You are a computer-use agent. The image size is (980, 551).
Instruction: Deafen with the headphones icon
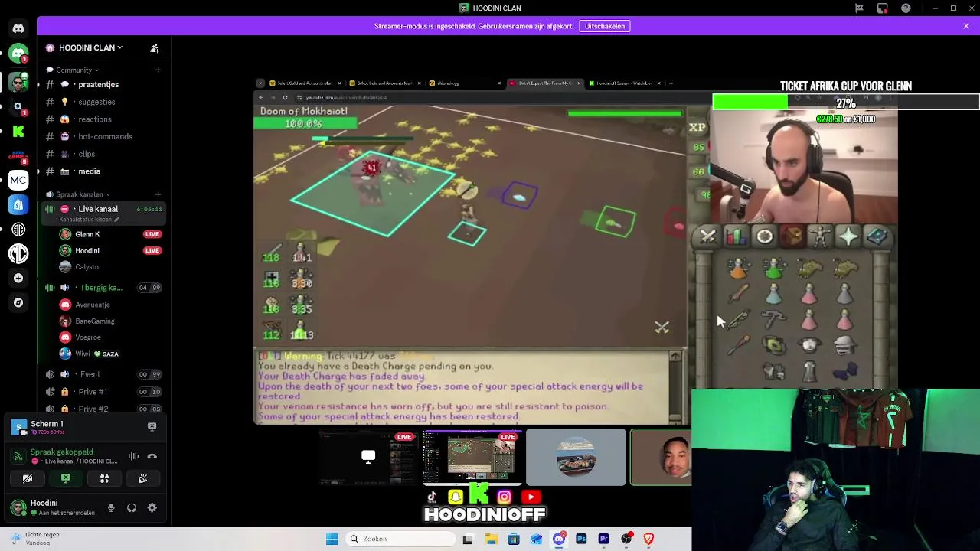click(131, 507)
